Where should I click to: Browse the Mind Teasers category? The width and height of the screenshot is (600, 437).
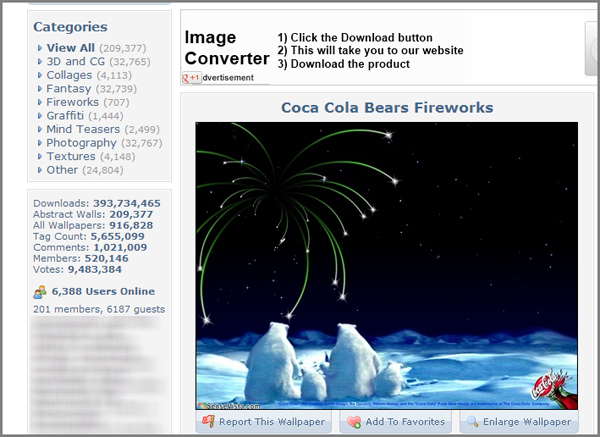[83, 129]
